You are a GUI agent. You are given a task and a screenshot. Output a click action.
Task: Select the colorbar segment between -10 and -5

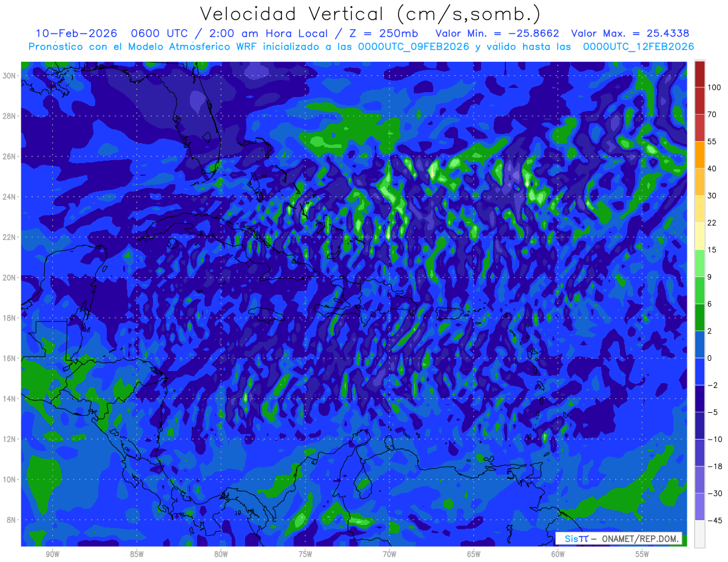(699, 425)
